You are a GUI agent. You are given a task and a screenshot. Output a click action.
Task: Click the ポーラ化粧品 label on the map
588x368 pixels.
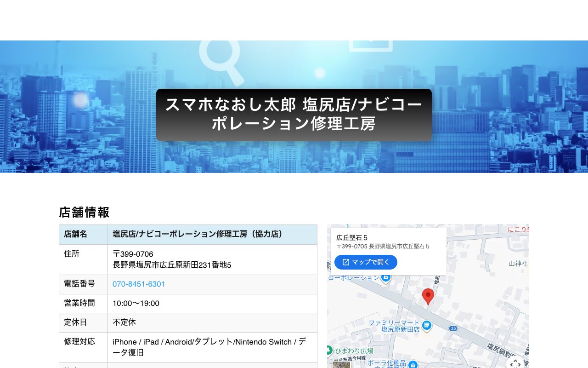[x=387, y=363]
